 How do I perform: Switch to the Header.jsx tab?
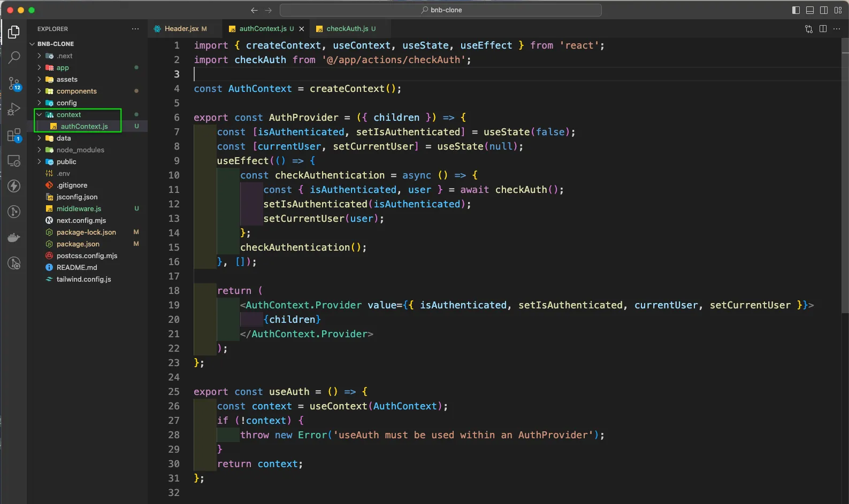(x=185, y=29)
